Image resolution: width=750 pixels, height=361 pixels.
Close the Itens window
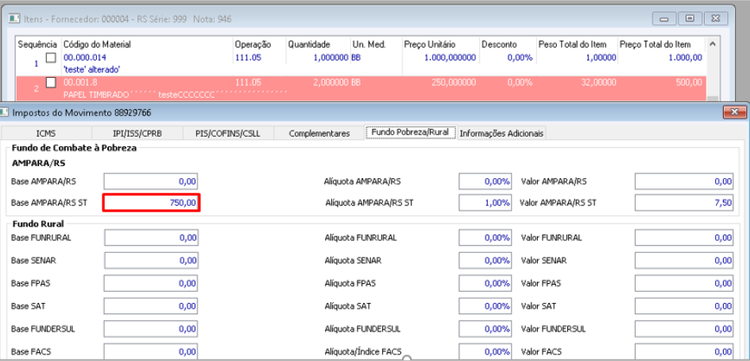[716, 19]
